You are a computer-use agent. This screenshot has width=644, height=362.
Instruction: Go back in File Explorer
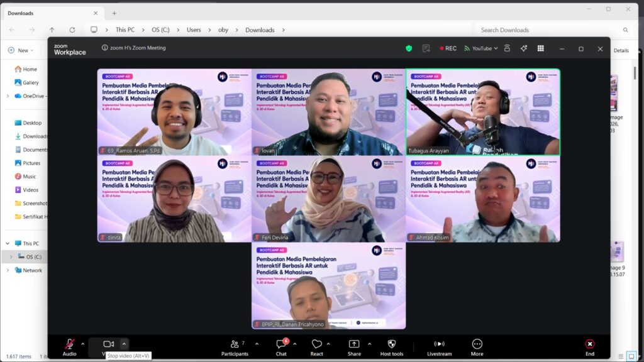point(12,30)
